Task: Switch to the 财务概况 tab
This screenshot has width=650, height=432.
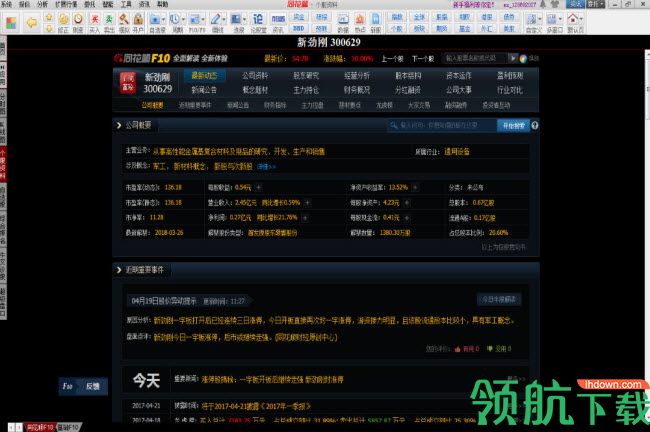Action: [357, 90]
